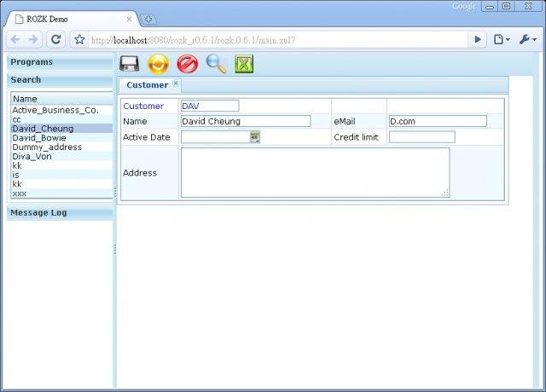Select the ROZK Demo browser tab
Screen dimensions: 546x392
pyautogui.click(x=73, y=19)
